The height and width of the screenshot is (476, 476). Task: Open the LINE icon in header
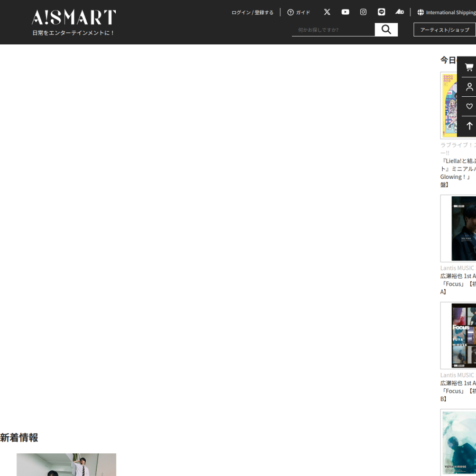(x=381, y=12)
